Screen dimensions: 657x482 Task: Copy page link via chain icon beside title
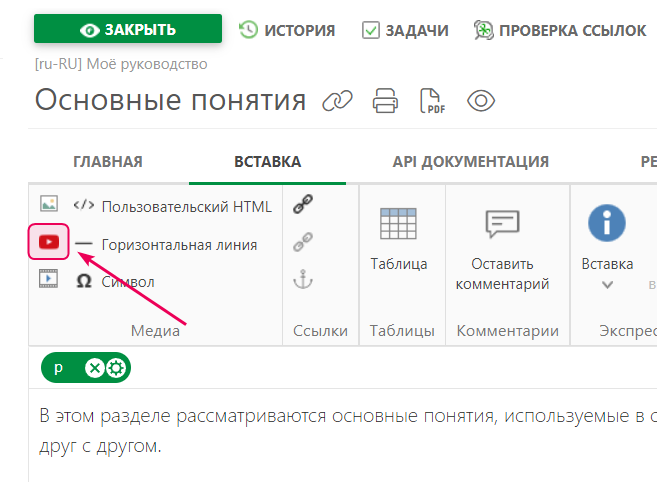click(x=337, y=101)
